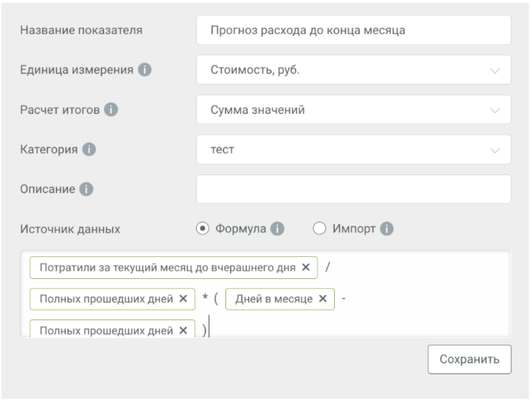Remove first 'Полных прошедших дней' tag
This screenshot has height=400, width=532.
(x=183, y=298)
